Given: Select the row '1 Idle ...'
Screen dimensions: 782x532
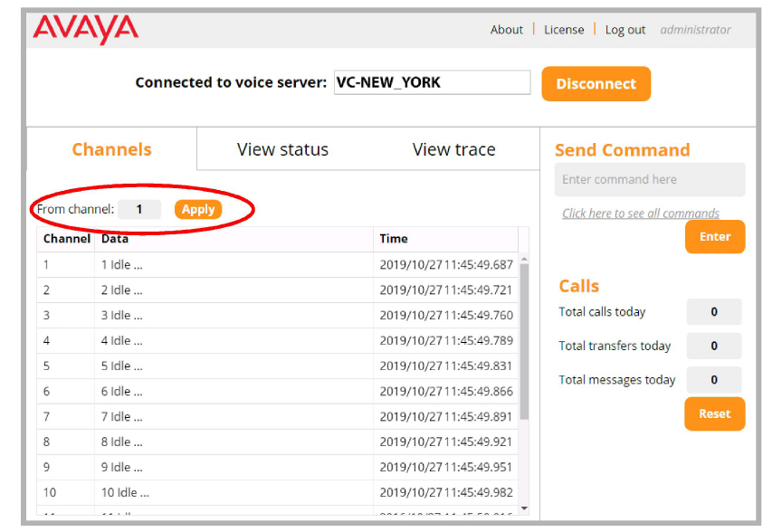Looking at the screenshot, I should [x=277, y=265].
